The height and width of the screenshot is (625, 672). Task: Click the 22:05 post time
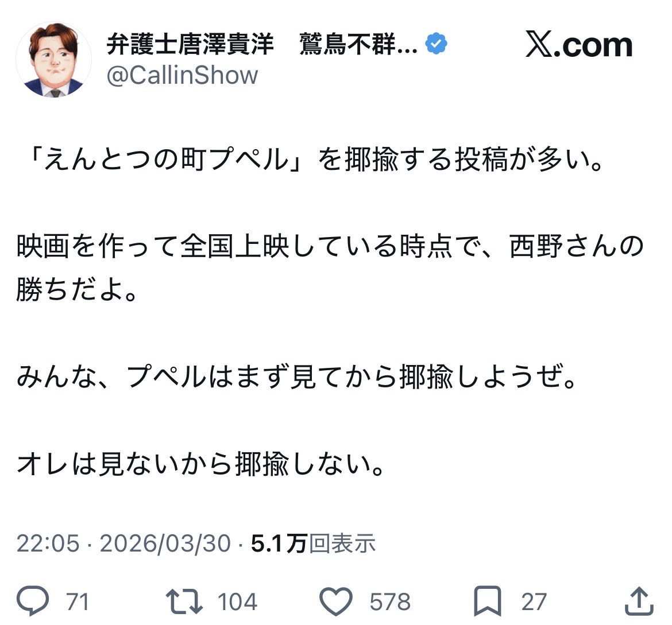[x=48, y=543]
